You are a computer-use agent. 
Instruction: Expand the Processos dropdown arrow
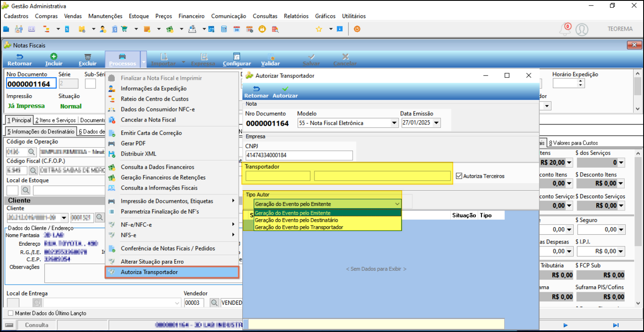coord(144,62)
